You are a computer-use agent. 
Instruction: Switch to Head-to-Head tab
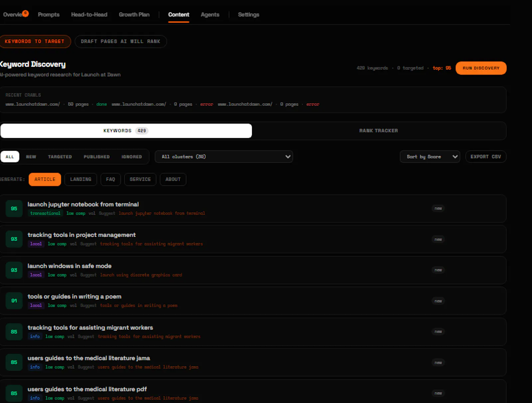coord(89,15)
